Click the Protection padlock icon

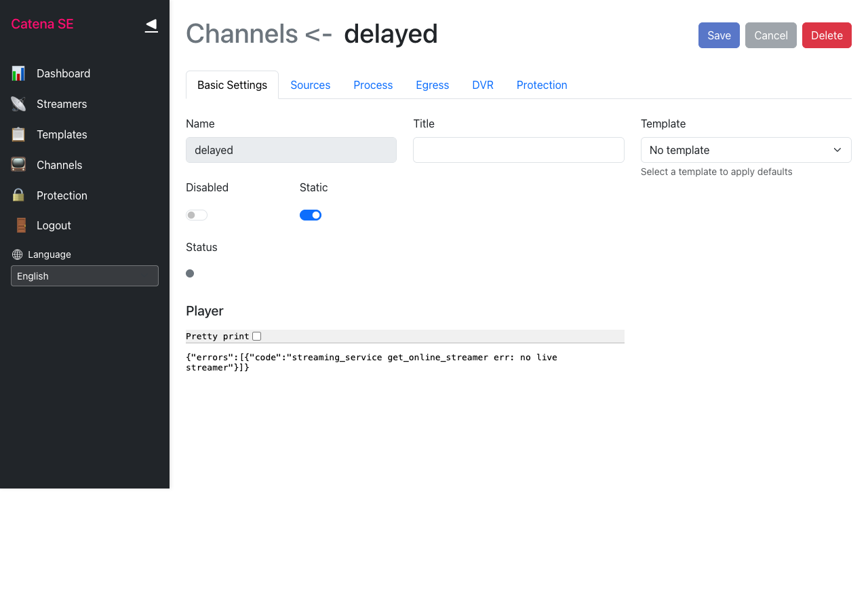point(18,195)
